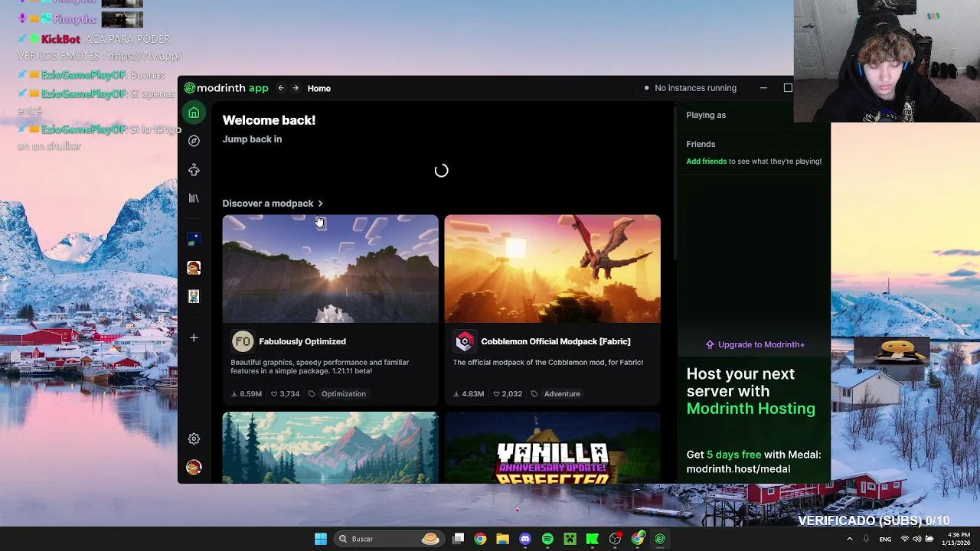Open Modrinth app settings gear
Screen dimensions: 980x551
click(194, 439)
